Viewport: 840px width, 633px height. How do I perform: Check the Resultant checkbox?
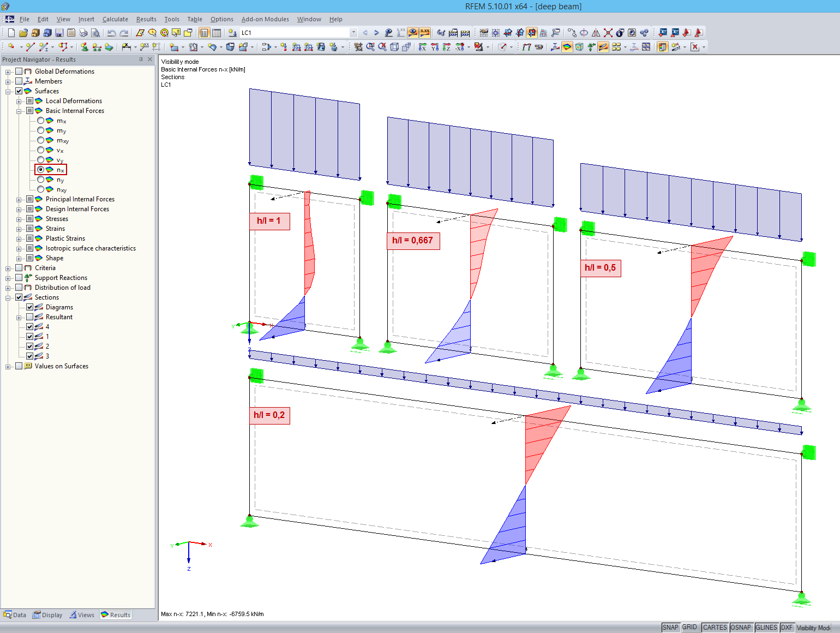[30, 317]
